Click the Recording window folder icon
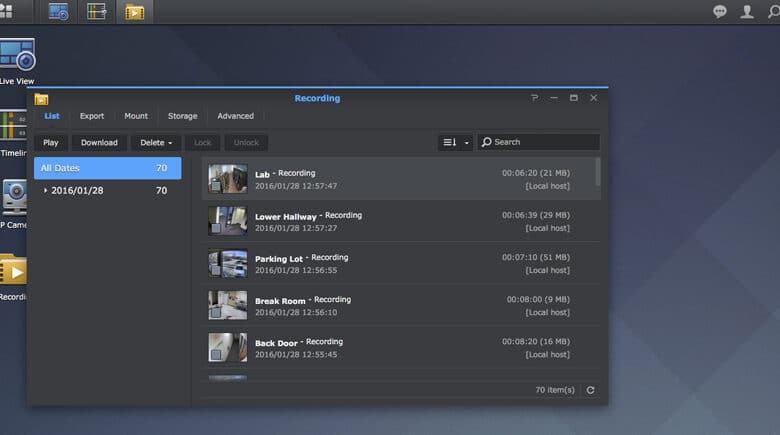780x435 pixels. tap(41, 99)
